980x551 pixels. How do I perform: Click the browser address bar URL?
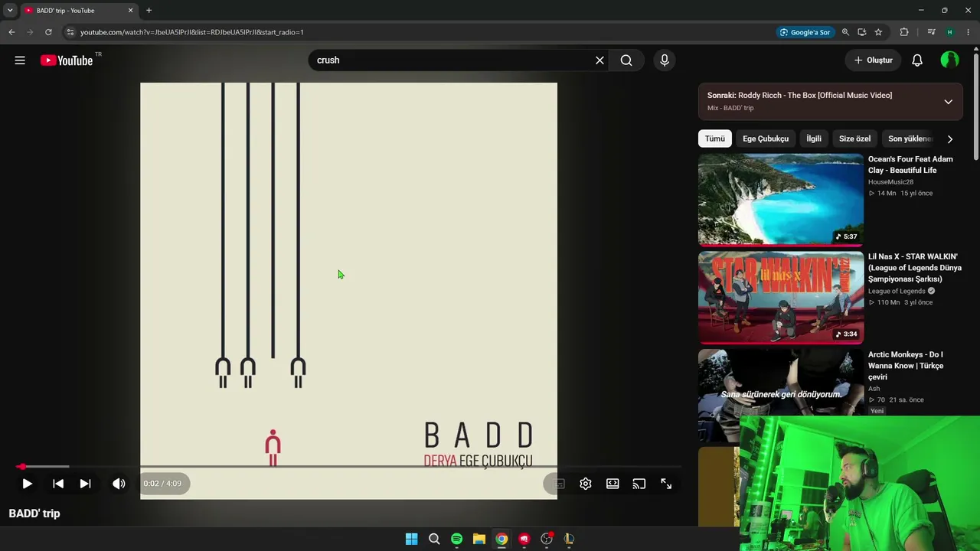(x=192, y=32)
